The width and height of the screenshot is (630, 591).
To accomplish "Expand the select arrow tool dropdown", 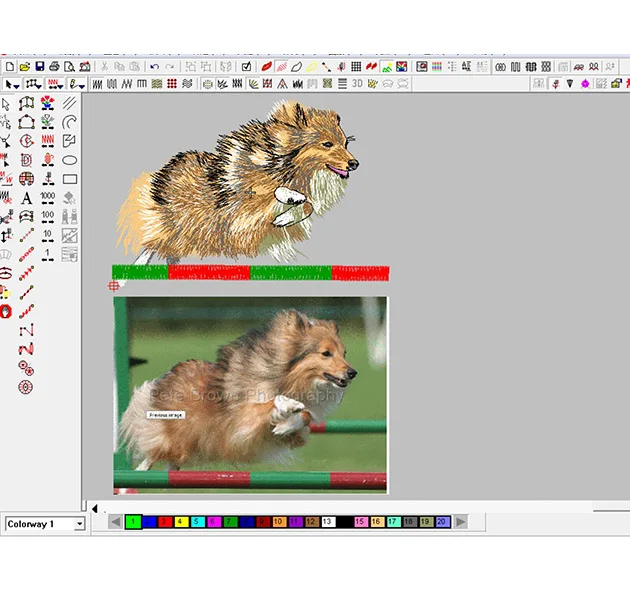I will coord(18,84).
